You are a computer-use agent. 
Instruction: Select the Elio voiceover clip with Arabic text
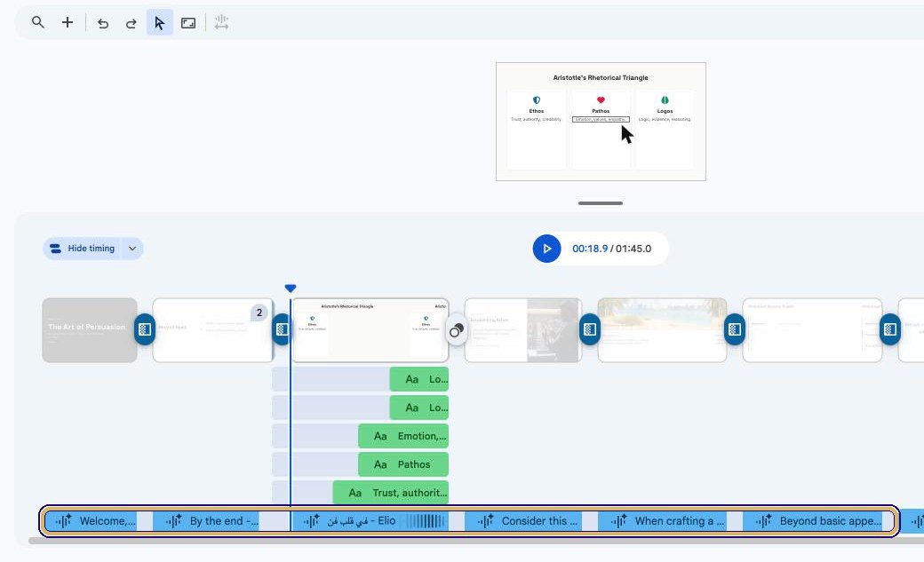pos(370,521)
